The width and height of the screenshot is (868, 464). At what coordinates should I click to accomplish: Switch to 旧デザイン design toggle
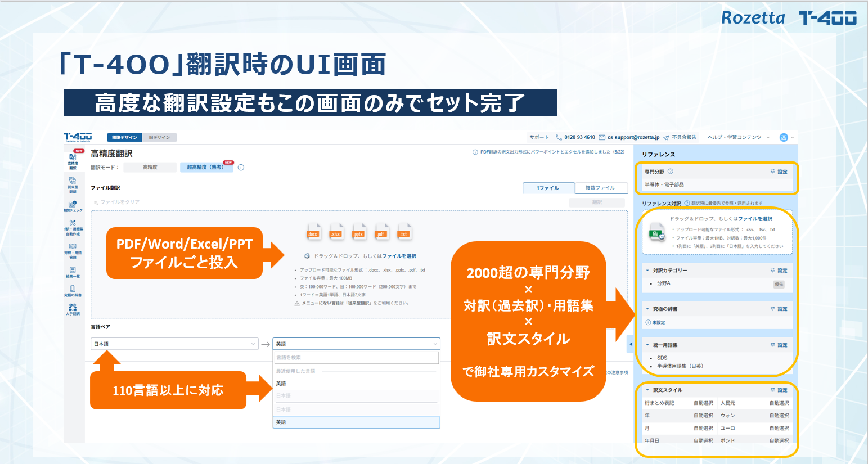tap(159, 137)
